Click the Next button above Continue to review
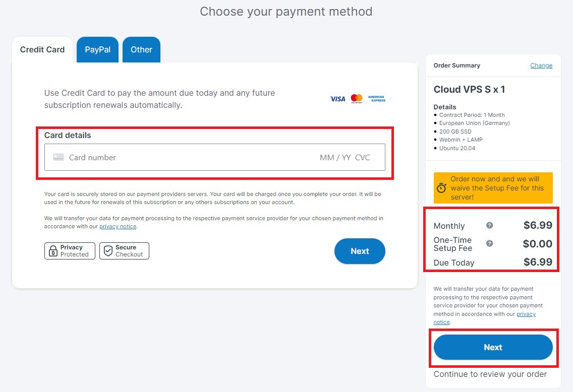Screen dimensions: 573x392 pos(493,347)
